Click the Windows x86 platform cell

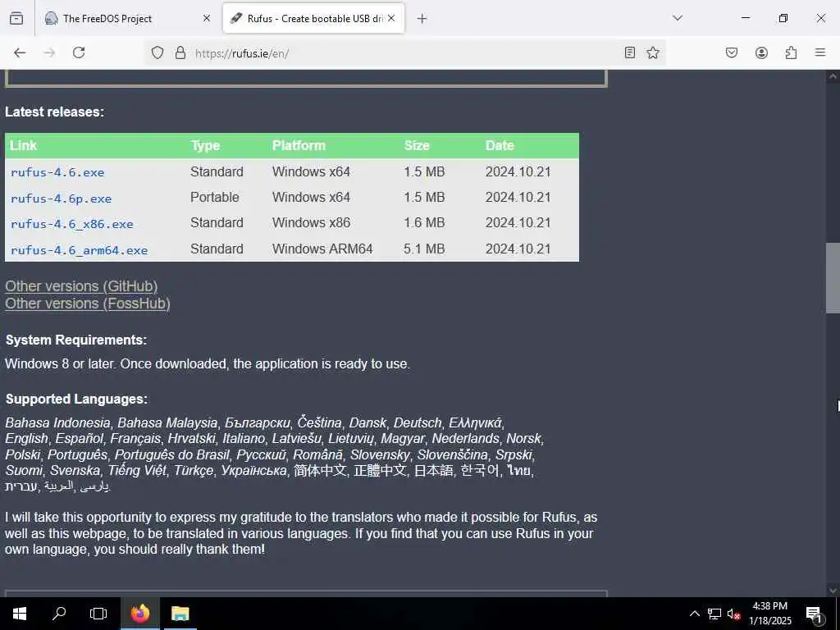tap(311, 223)
